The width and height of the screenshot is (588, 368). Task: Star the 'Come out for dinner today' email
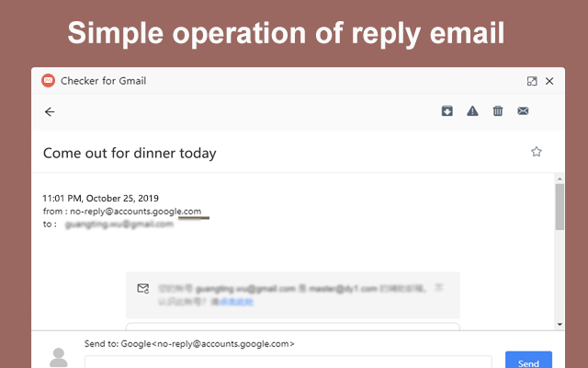click(537, 152)
